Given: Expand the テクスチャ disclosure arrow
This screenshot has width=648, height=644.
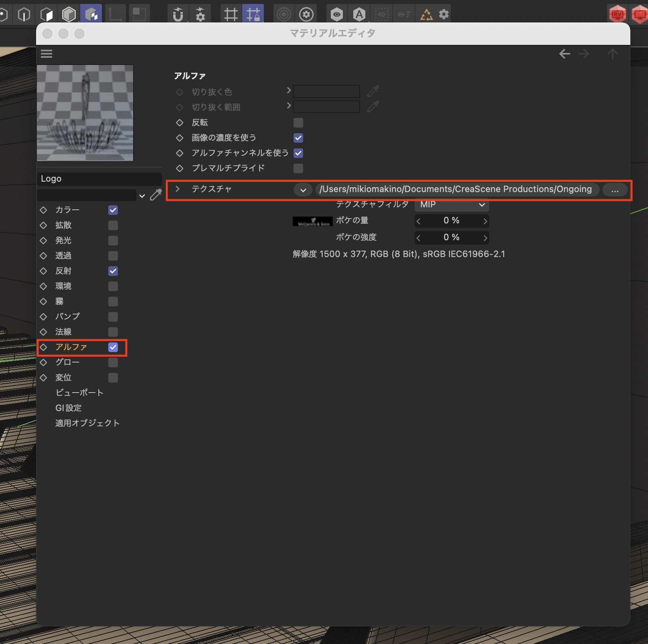Looking at the screenshot, I should click(x=178, y=189).
